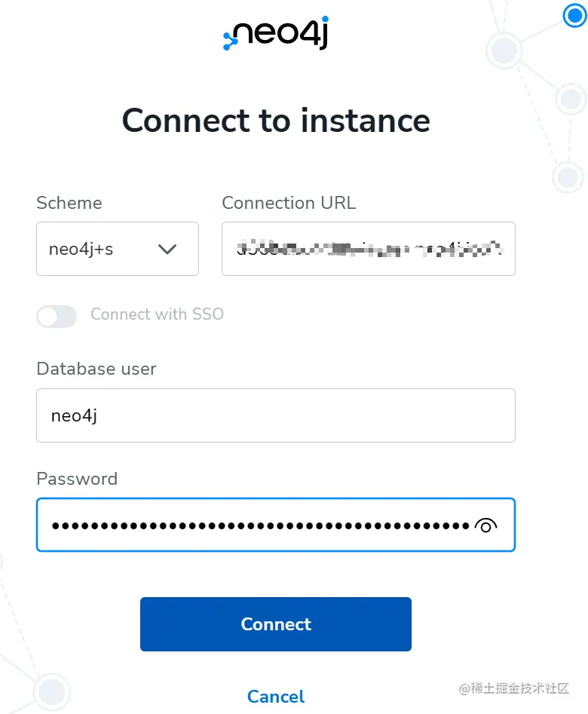Click the gray graph node below blue circle

click(x=505, y=51)
